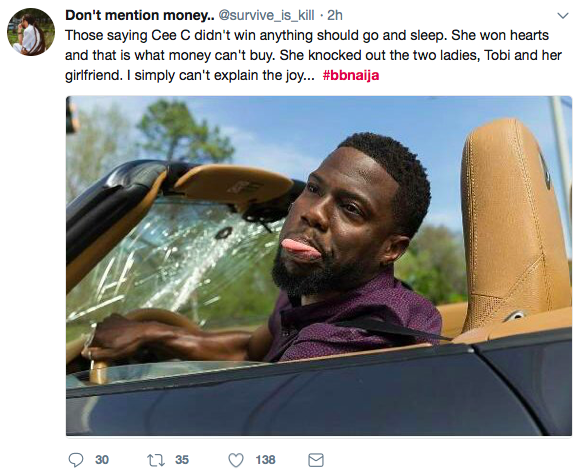Click the reply speech bubble icon
The image size is (580, 473).
[x=76, y=460]
